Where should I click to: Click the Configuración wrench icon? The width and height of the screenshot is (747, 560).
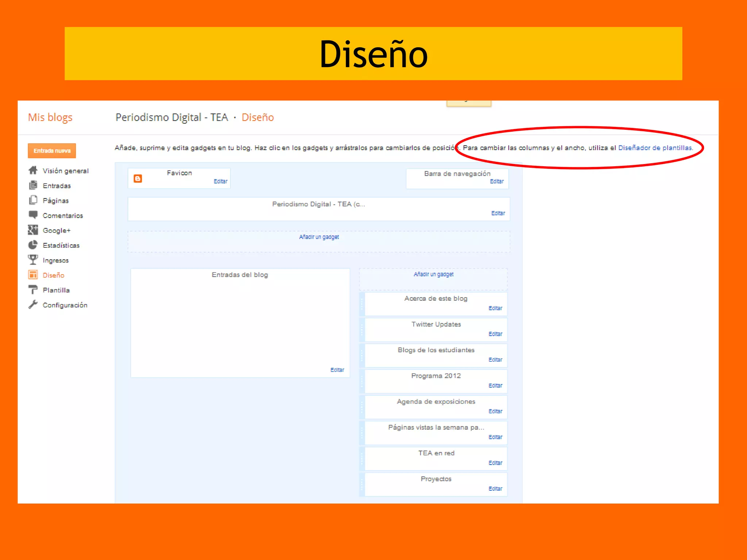click(x=33, y=304)
